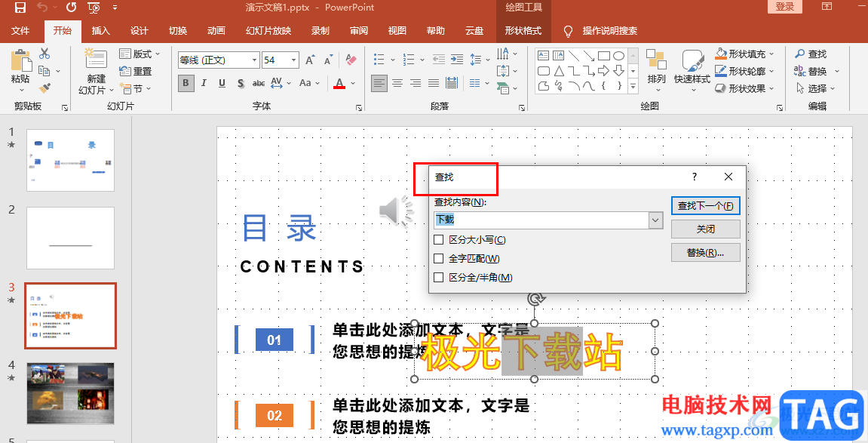This screenshot has height=443, width=868.
Task: Click the Save icon in title bar
Action: click(20, 8)
